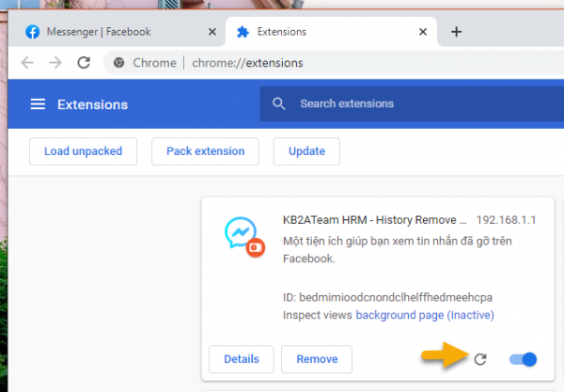Viewport: 564px width, 392px height.
Task: Remove the KB2ATeam HRM extension
Action: point(317,359)
